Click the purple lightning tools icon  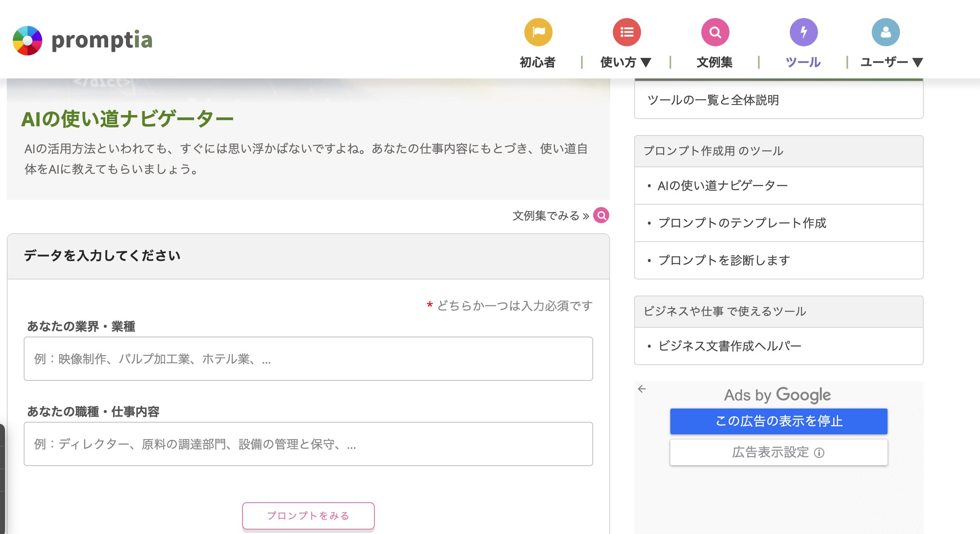(x=803, y=32)
